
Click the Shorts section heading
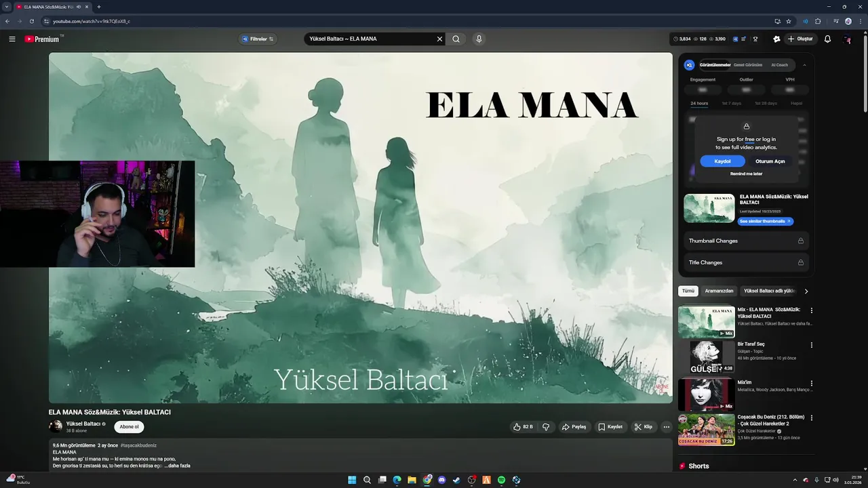[x=698, y=466]
